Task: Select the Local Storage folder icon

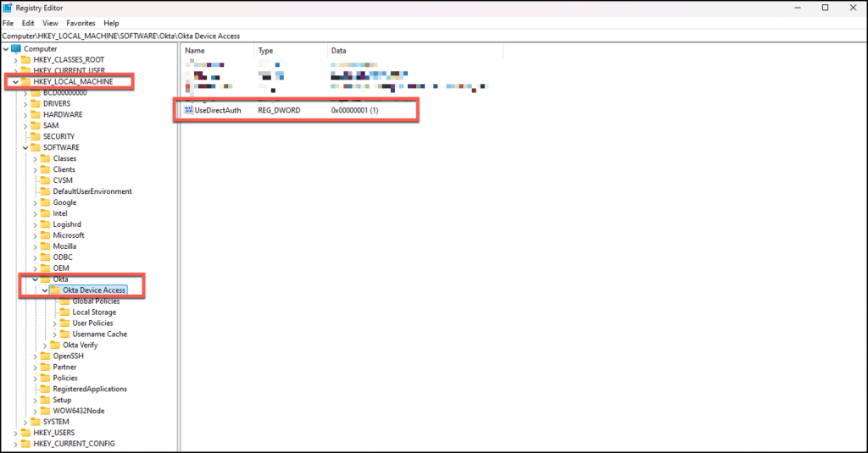Action: point(65,312)
